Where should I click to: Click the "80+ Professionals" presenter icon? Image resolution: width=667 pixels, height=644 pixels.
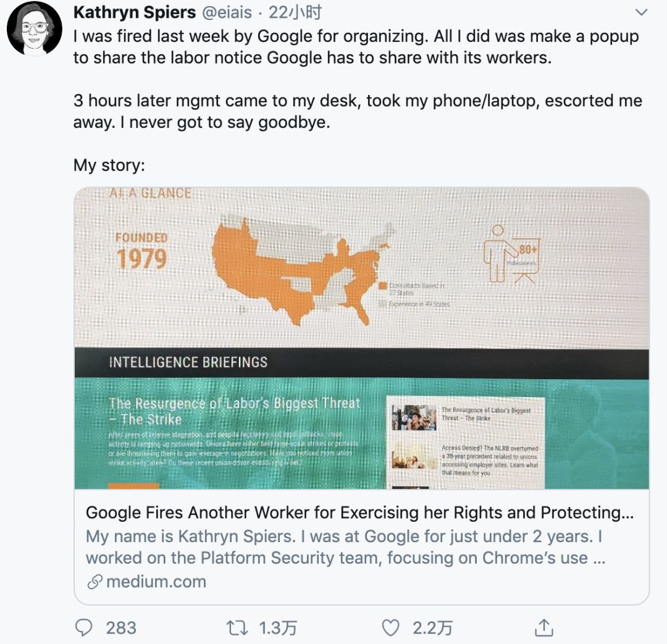pos(510,256)
